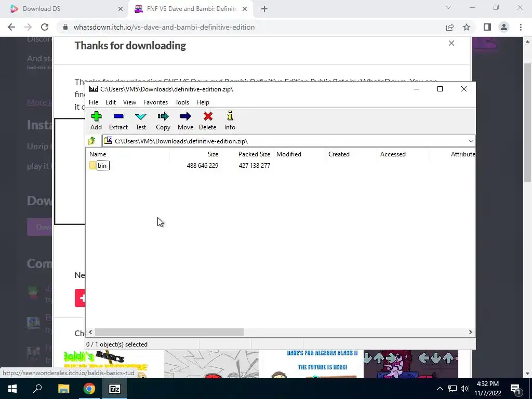The width and height of the screenshot is (532, 399).
Task: Toggle Chrome side panel icon
Action: (487, 27)
